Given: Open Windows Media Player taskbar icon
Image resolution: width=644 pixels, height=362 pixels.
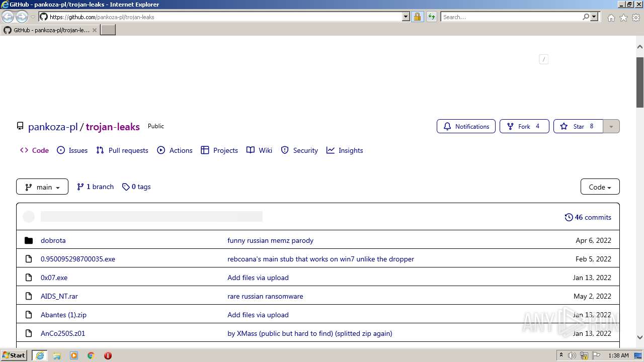Looking at the screenshot, I should click(x=74, y=355).
